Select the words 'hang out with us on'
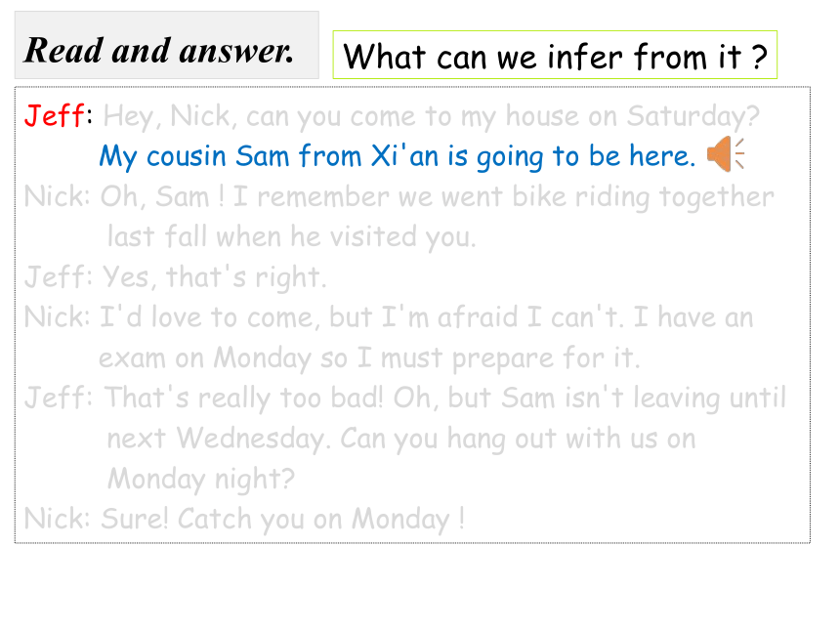 (x=571, y=439)
